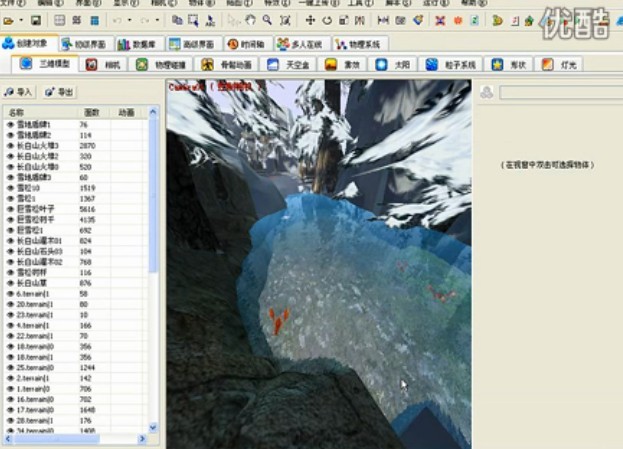Click the 动画 column header

pos(126,113)
